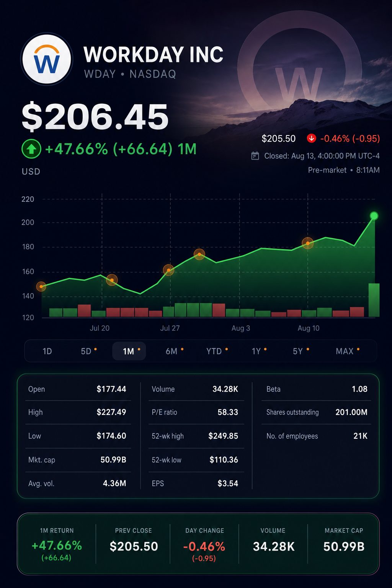Click the Volume value in stats table

tap(225, 389)
